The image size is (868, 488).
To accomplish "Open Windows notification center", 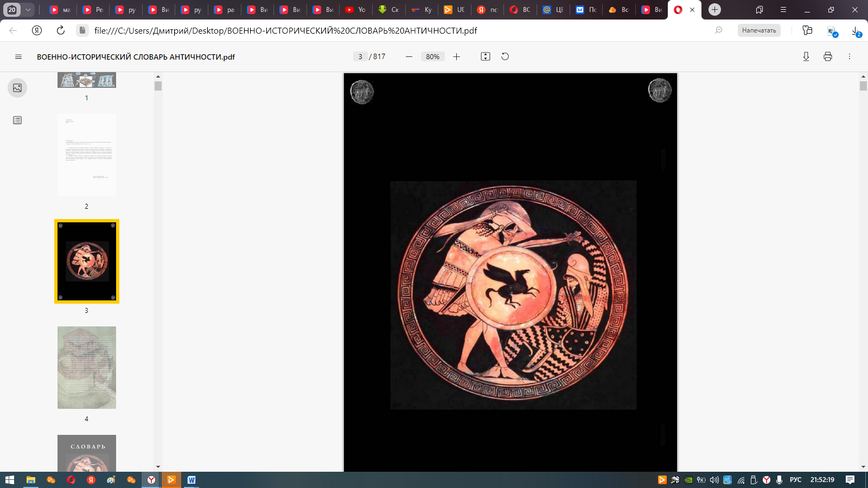I will point(850,480).
